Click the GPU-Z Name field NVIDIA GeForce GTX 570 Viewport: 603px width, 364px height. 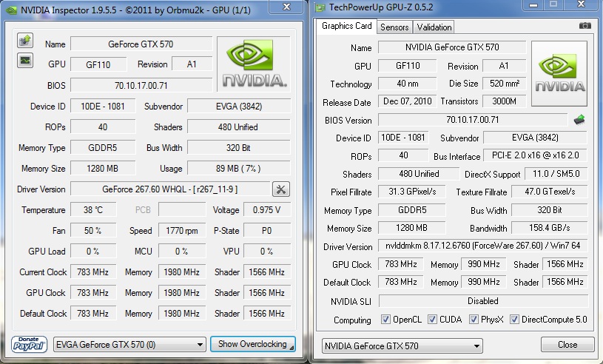pyautogui.click(x=452, y=47)
